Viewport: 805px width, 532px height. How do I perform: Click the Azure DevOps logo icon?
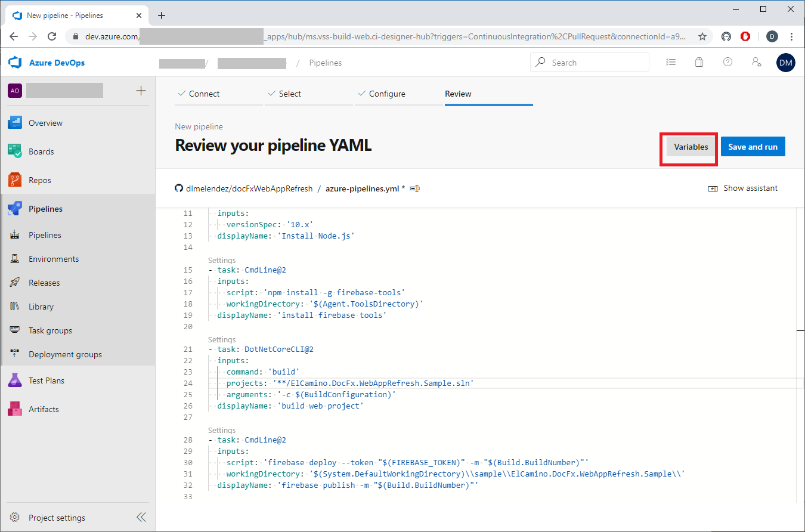click(15, 63)
